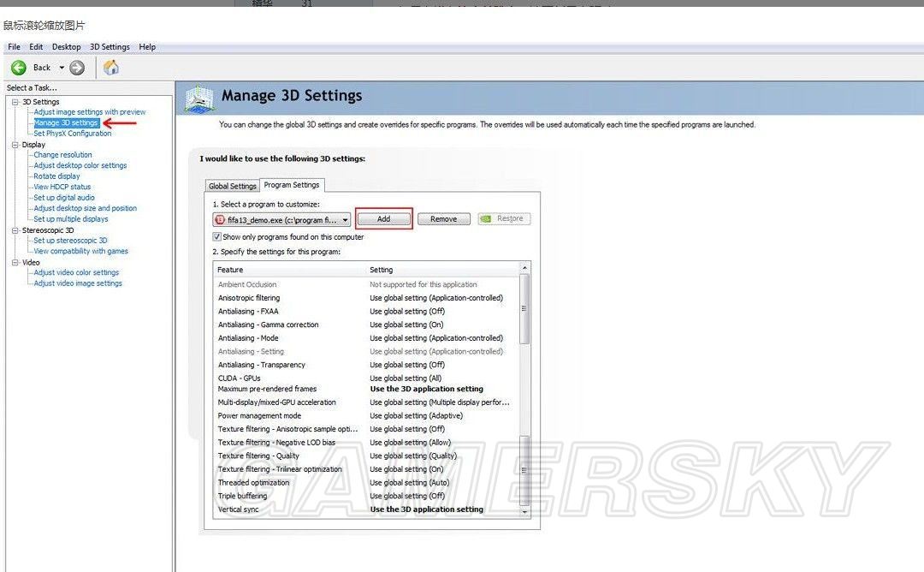Select the Threaded optimization row
Image resolution: width=924 pixels, height=572 pixels.
coord(366,482)
